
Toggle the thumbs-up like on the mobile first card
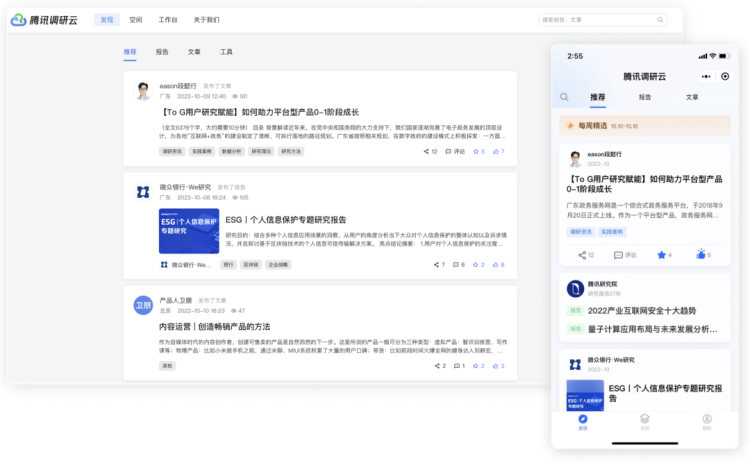click(x=701, y=255)
